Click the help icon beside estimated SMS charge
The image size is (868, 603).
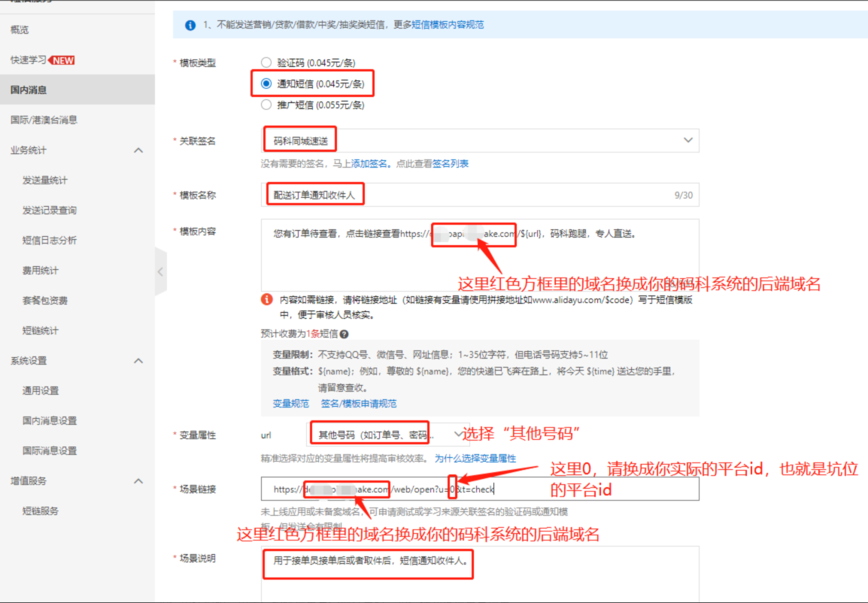344,334
